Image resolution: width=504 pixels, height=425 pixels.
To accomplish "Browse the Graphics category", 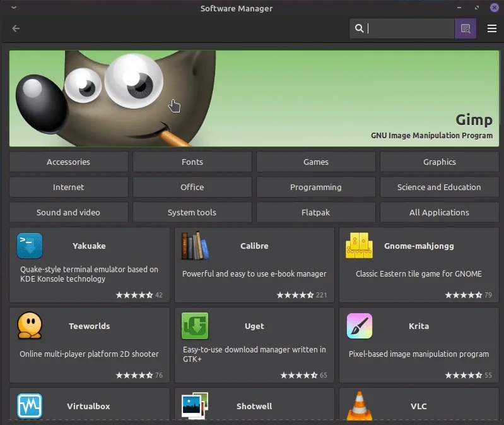I will click(440, 162).
